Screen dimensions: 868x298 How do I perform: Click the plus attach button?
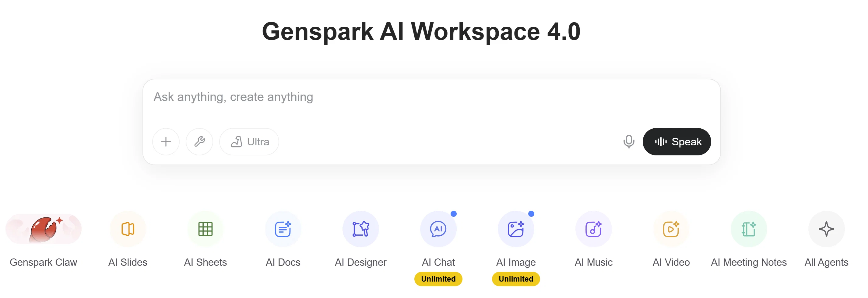(x=166, y=142)
